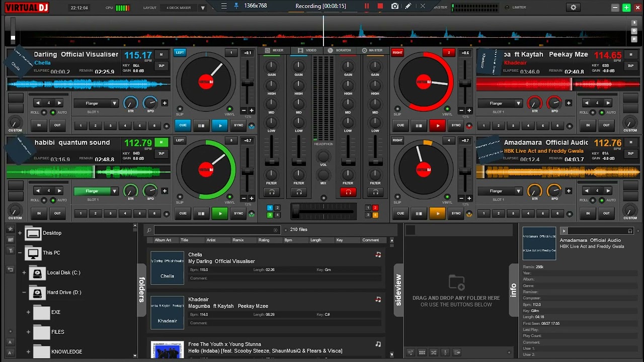Click the TAP button on deck 3

[x=162, y=153]
